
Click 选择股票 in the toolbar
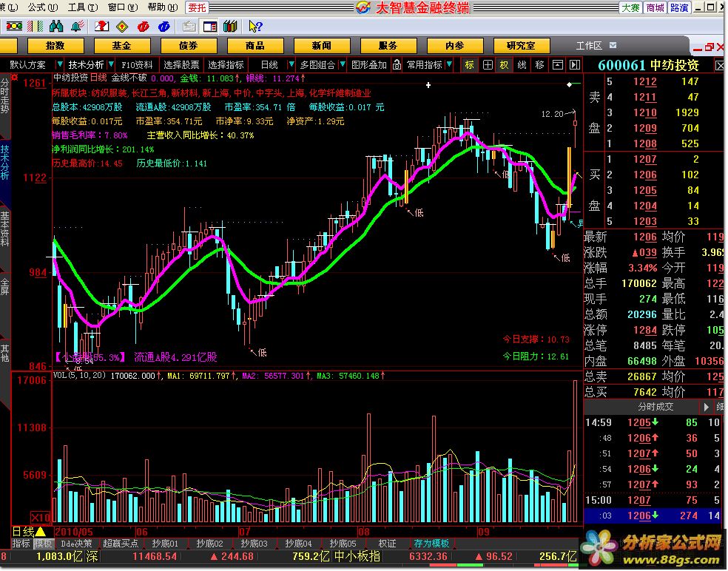click(181, 64)
